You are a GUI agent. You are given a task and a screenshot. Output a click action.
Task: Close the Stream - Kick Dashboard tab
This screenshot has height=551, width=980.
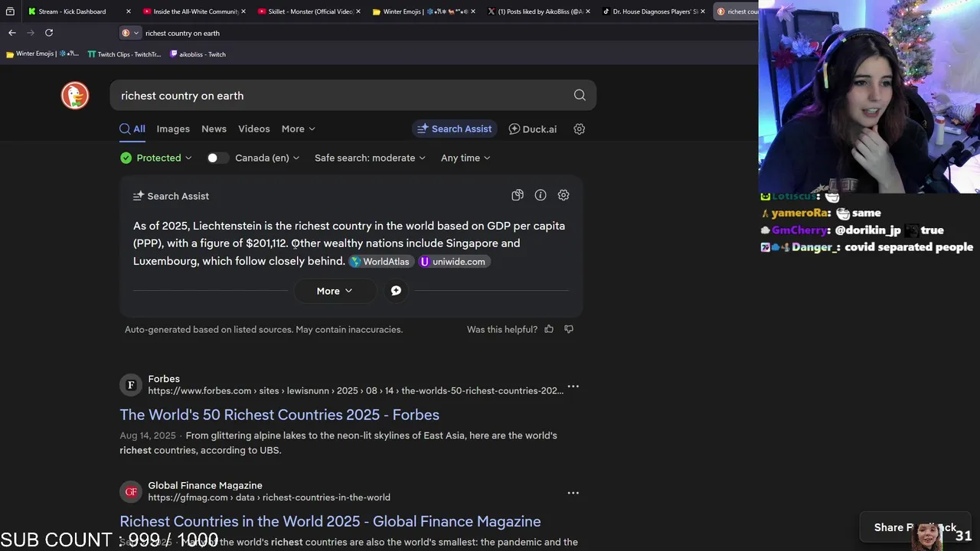[x=128, y=11]
